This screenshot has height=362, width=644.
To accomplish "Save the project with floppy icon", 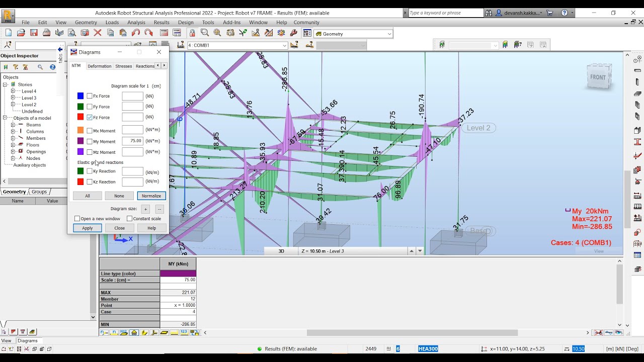I will pos(34,33).
